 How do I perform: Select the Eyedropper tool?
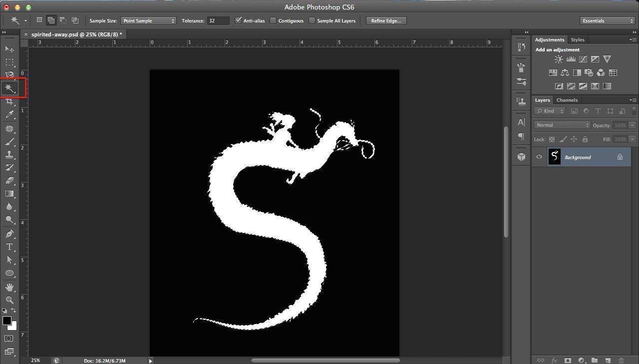point(9,115)
